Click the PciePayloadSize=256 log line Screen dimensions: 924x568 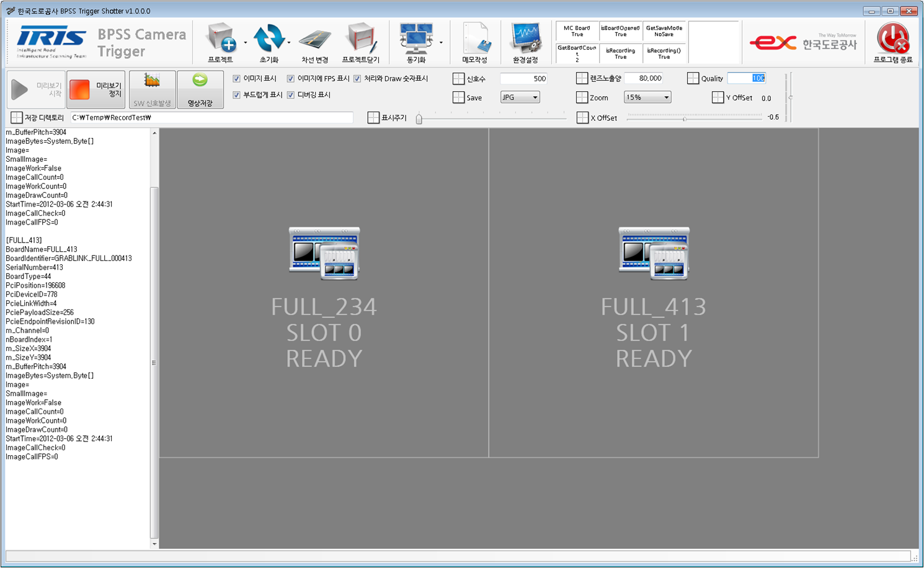(40, 313)
